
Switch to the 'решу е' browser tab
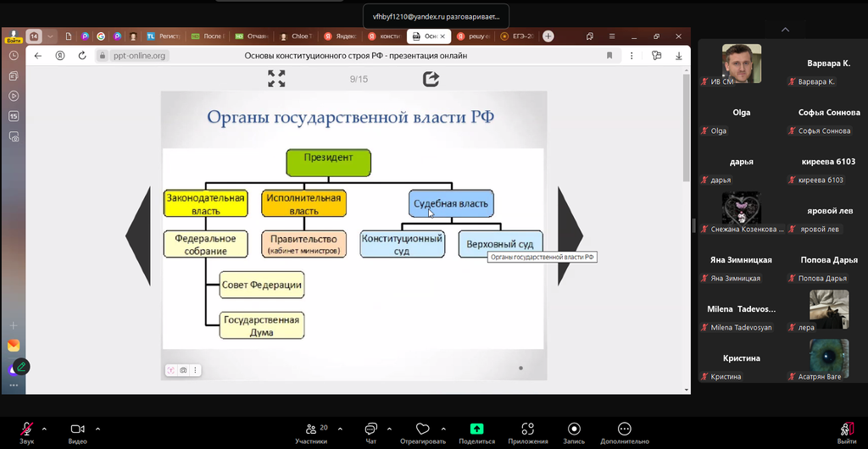point(473,36)
